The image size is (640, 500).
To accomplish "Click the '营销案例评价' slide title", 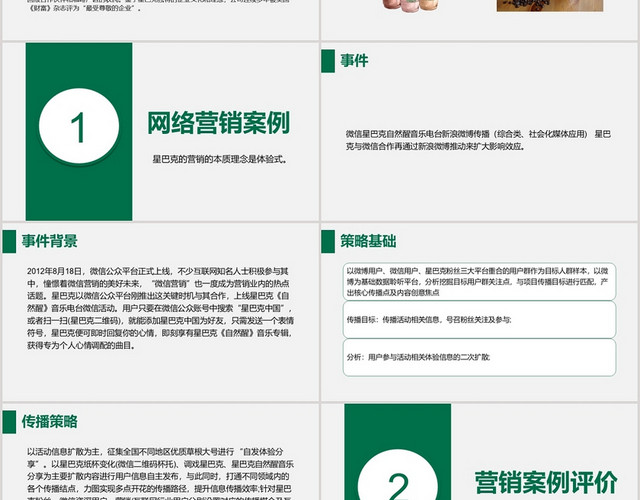I will [546, 482].
